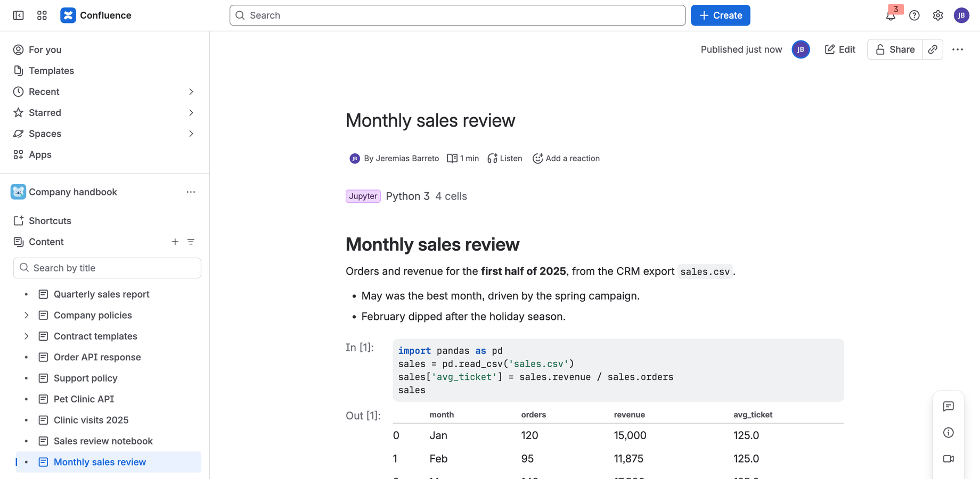Open the app switcher grid icon
The width and height of the screenshot is (980, 479).
[42, 15]
